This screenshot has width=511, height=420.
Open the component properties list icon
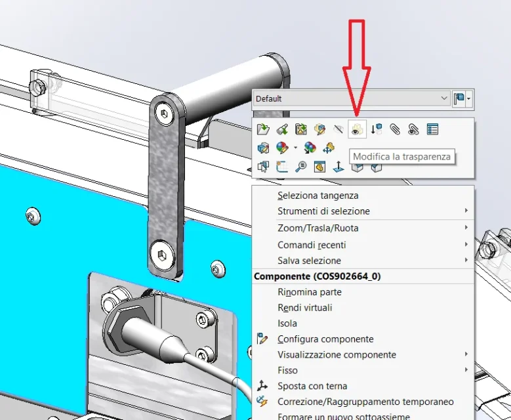click(432, 129)
